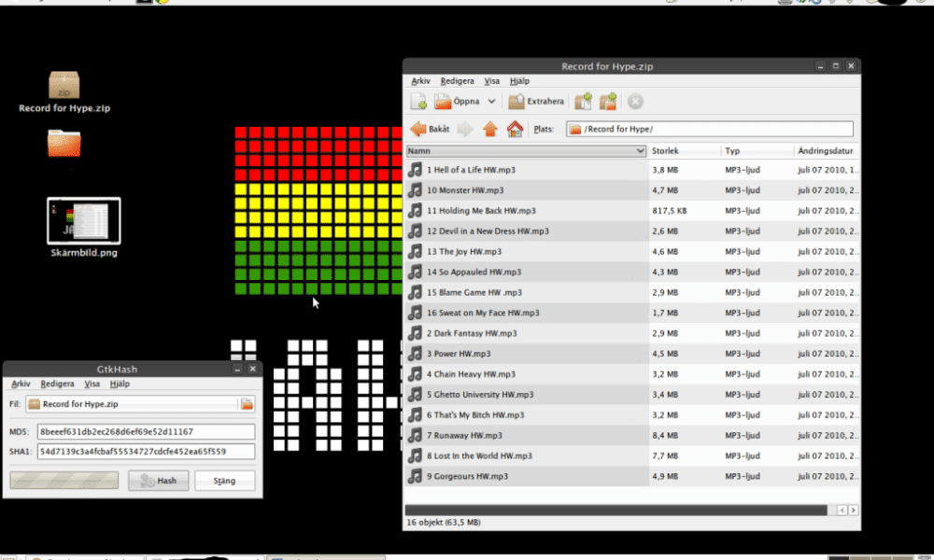This screenshot has height=560, width=934.
Task: Open the Visa menu in GtkHash
Action: tap(92, 384)
